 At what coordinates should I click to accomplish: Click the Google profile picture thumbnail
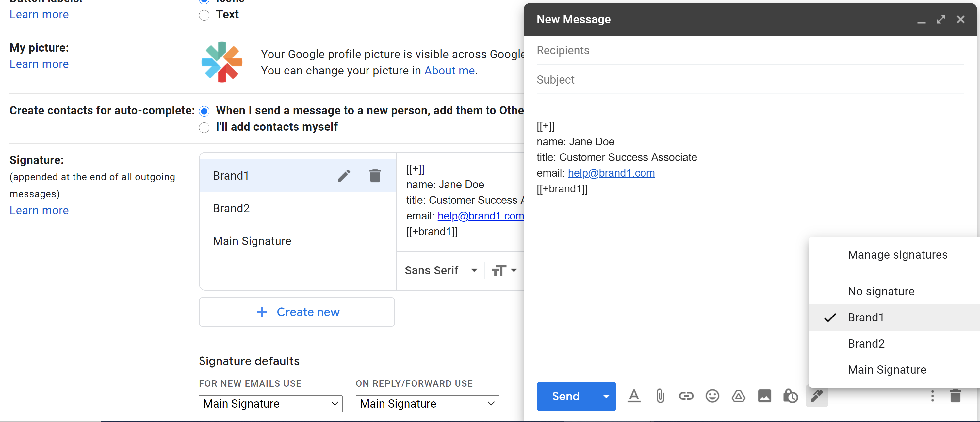point(222,62)
